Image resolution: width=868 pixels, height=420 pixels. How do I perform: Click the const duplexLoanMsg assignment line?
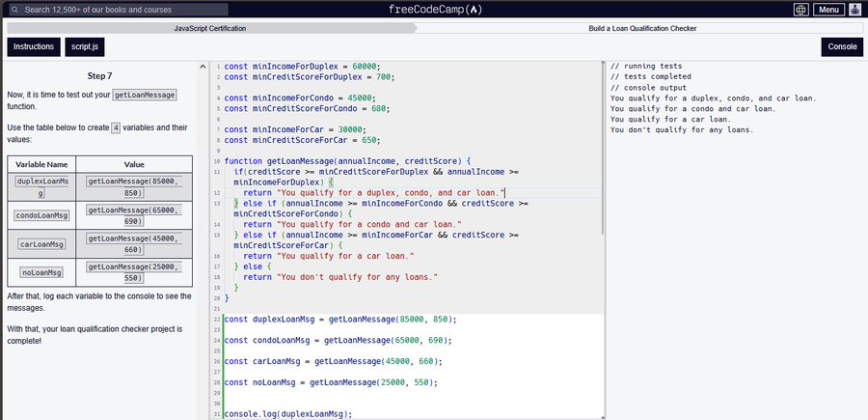(x=340, y=320)
